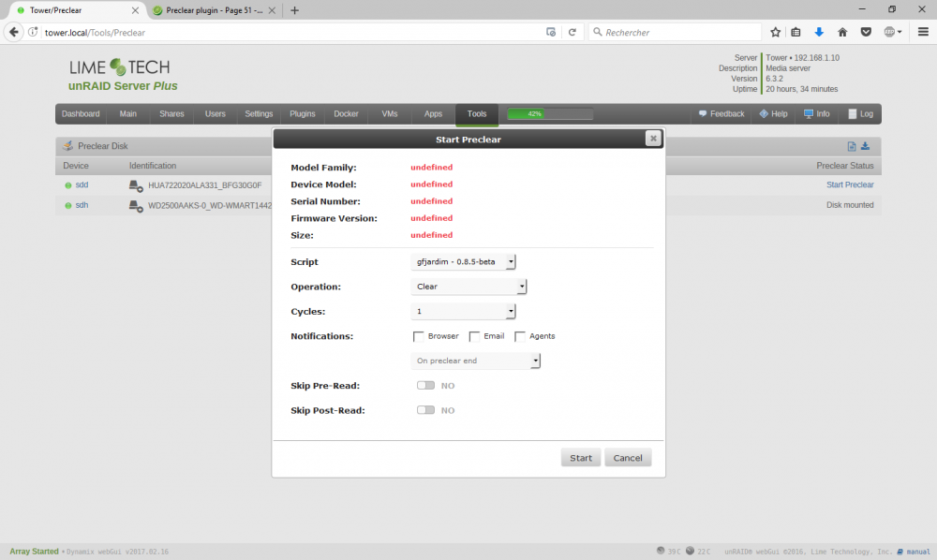This screenshot has width=937, height=560.
Task: Click the green status dot for sdd
Action: [x=68, y=185]
